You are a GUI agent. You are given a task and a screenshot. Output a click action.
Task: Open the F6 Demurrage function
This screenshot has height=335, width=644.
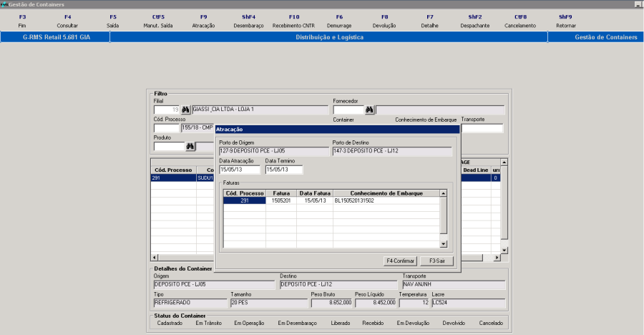tap(339, 21)
